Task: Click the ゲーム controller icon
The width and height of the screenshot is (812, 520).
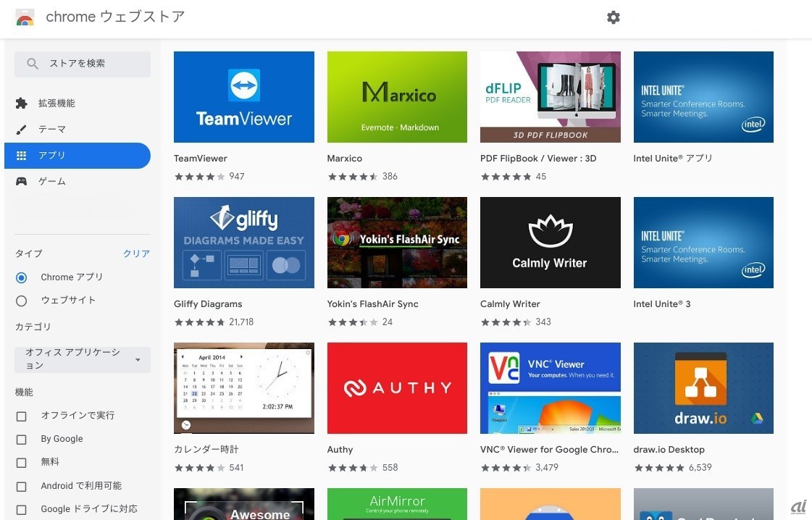Action: pos(21,181)
